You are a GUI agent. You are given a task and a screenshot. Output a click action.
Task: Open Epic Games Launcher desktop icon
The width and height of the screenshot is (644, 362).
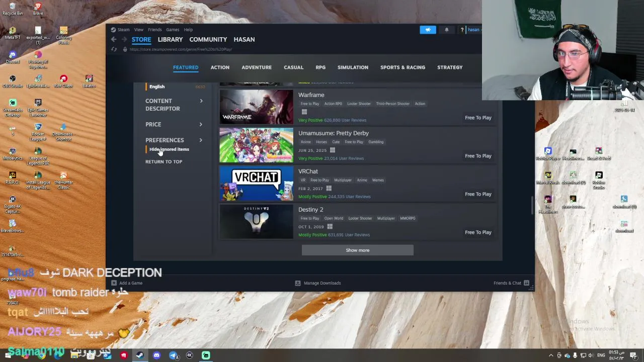[x=38, y=107]
